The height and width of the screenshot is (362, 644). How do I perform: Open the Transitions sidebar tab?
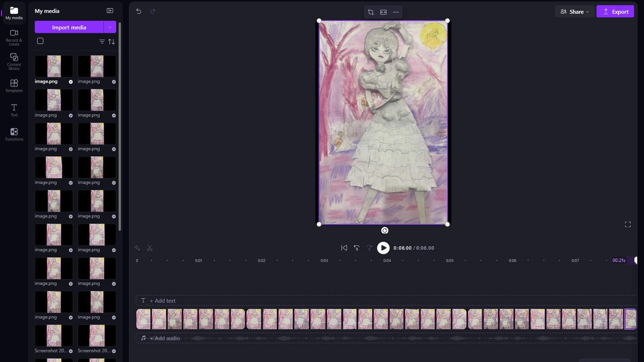[x=14, y=134]
